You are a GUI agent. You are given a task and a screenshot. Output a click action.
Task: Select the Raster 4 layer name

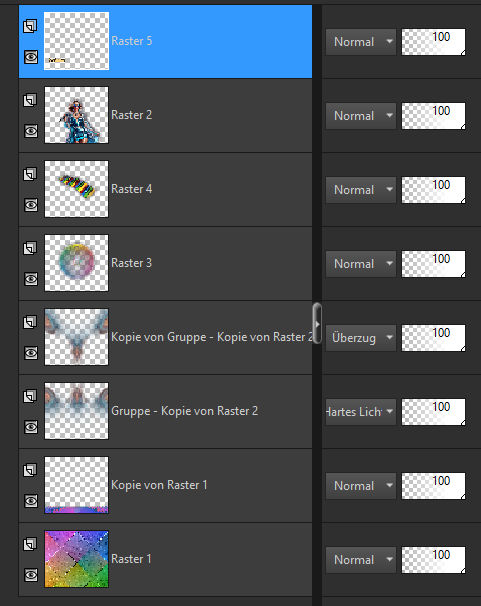(x=131, y=189)
